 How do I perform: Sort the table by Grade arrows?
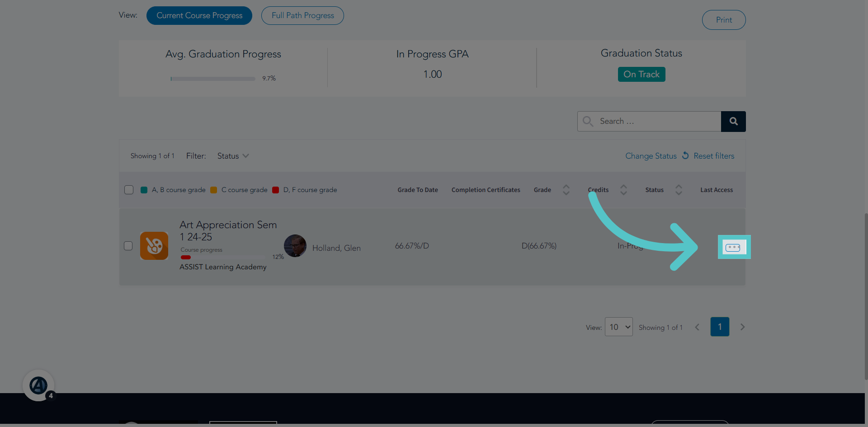566,190
